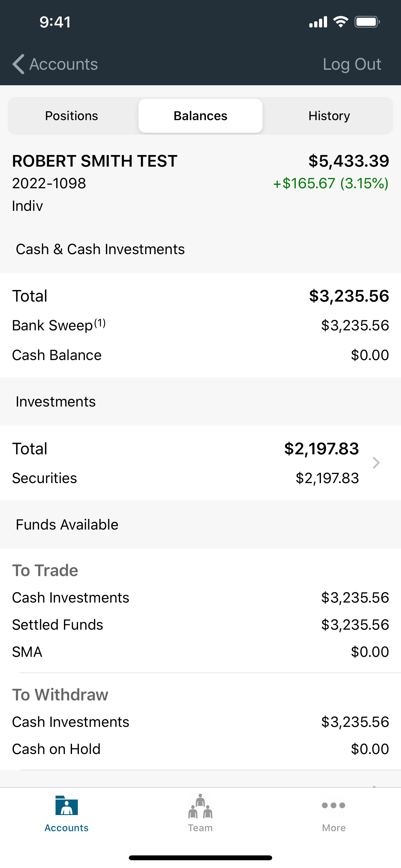Tap the Accounts folder icon
401x868 pixels.
point(67,805)
